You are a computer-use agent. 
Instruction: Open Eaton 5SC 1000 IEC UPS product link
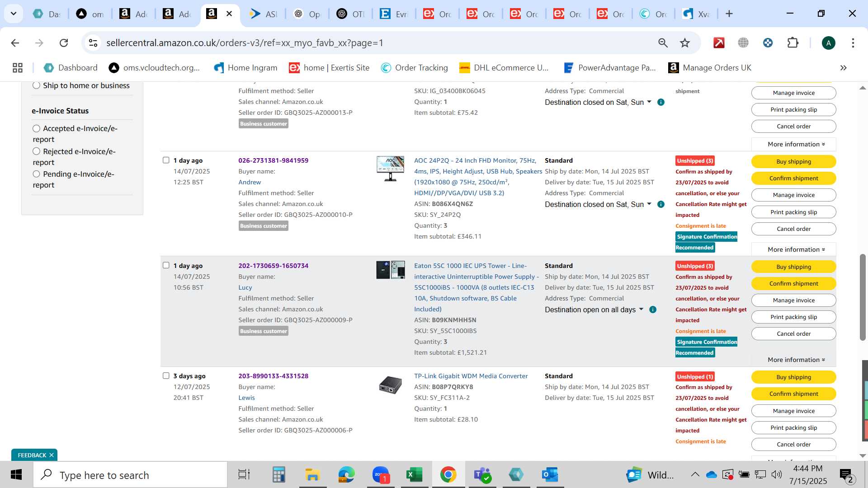[476, 287]
